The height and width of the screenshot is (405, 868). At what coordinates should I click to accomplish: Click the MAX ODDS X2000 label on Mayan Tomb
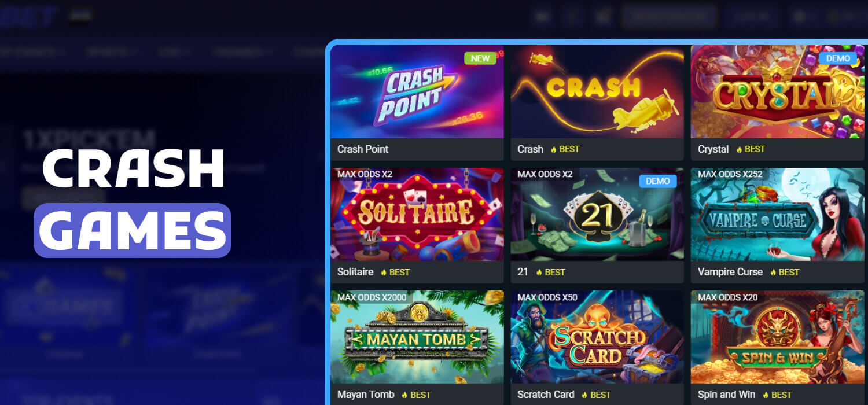click(x=372, y=297)
